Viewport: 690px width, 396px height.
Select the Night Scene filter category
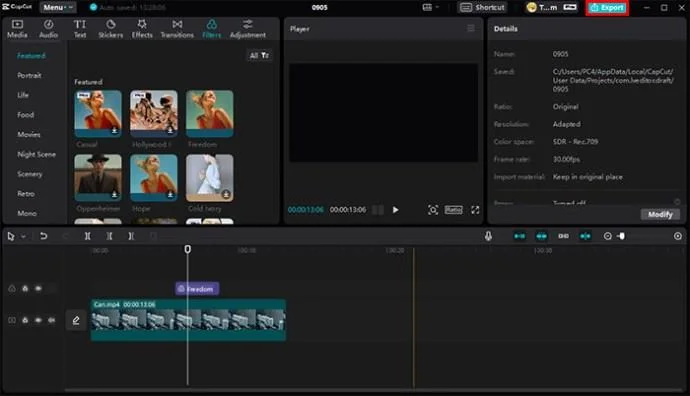point(37,154)
